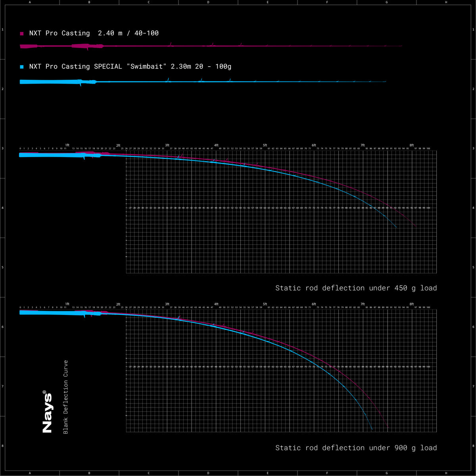476x476 pixels.
Task: Click the Nays logo
Action: click(x=47, y=412)
